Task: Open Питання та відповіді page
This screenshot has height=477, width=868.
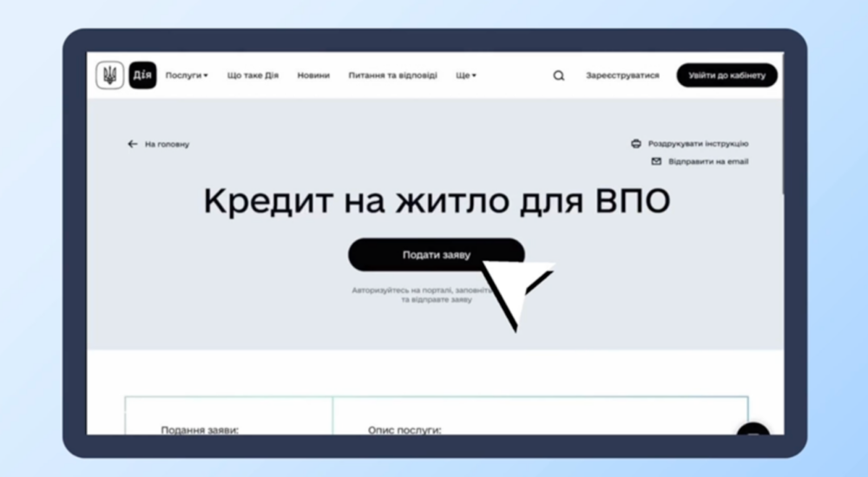Action: 392,75
